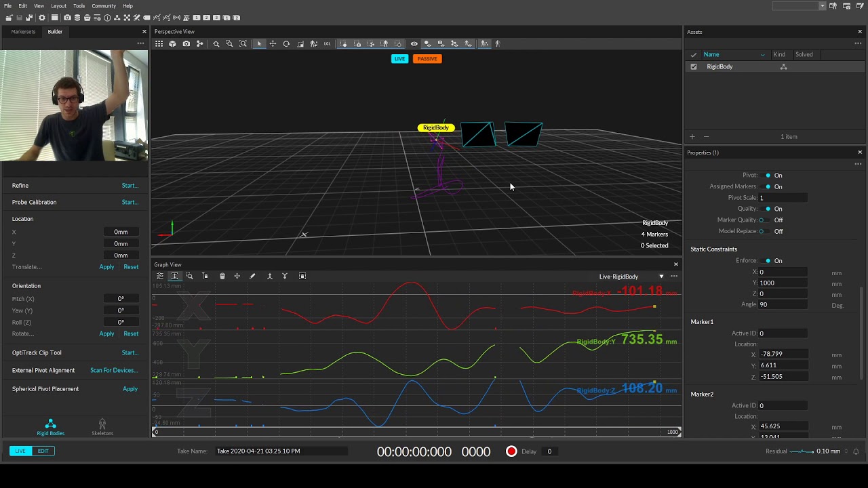Open the settings gear in the main toolbar
The height and width of the screenshot is (488, 868).
[x=41, y=18]
